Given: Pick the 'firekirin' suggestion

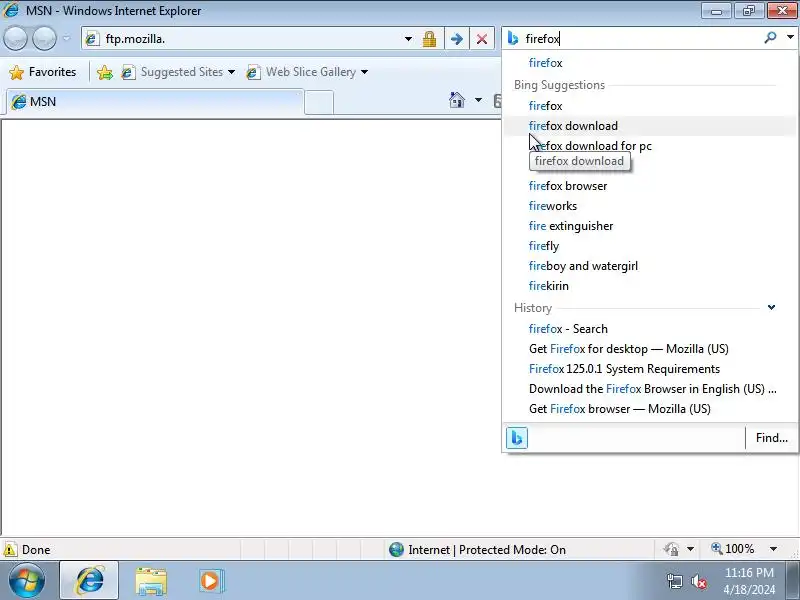Looking at the screenshot, I should point(650,286).
